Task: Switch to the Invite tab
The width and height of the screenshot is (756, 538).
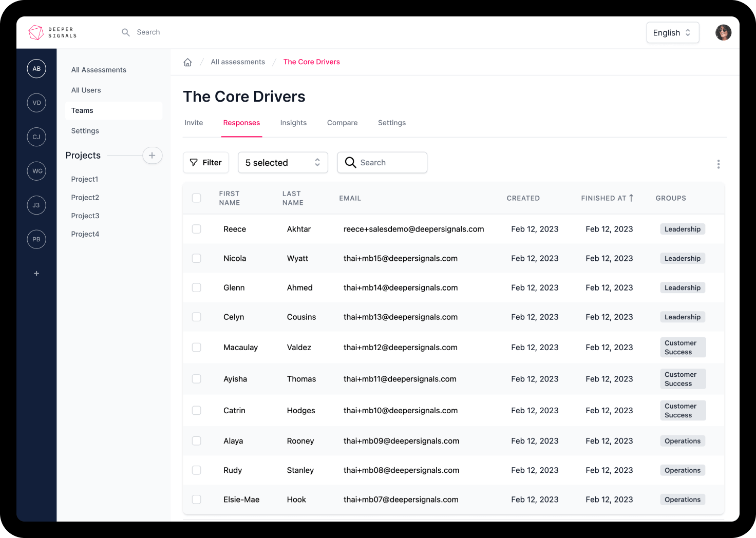Action: pyautogui.click(x=194, y=123)
